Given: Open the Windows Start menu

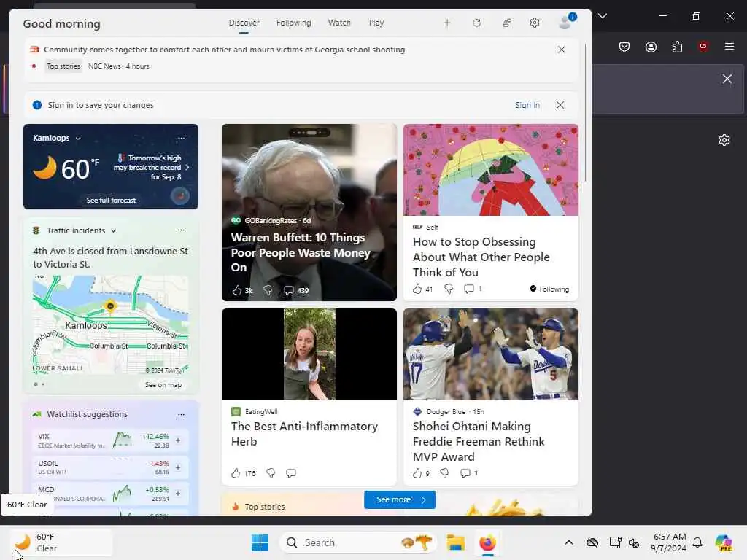Looking at the screenshot, I should 260,542.
